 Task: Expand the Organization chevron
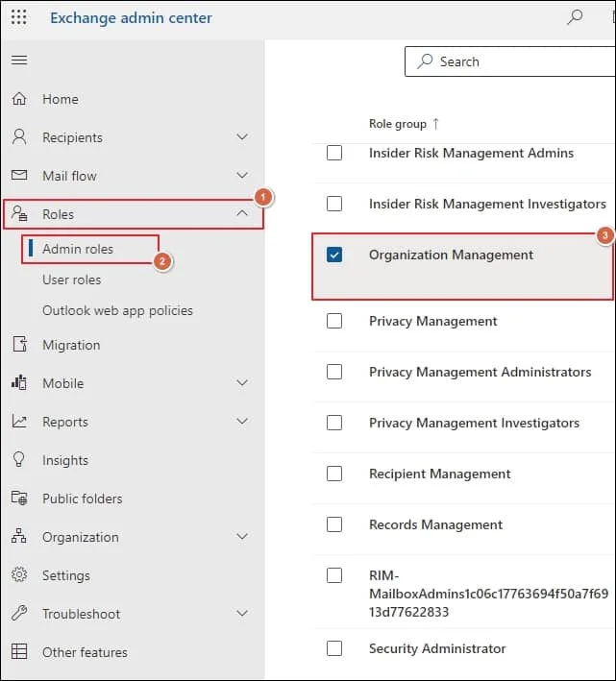[x=242, y=536]
